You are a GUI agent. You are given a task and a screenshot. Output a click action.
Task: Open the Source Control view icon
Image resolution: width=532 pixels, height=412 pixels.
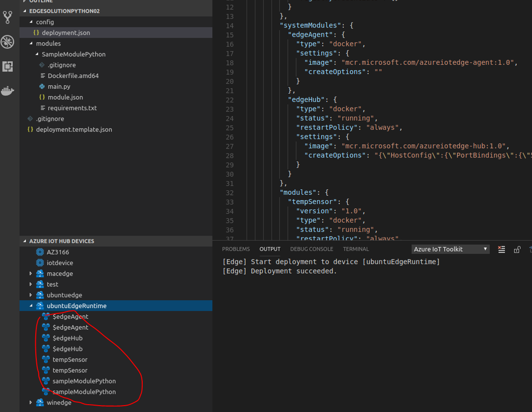[7, 18]
